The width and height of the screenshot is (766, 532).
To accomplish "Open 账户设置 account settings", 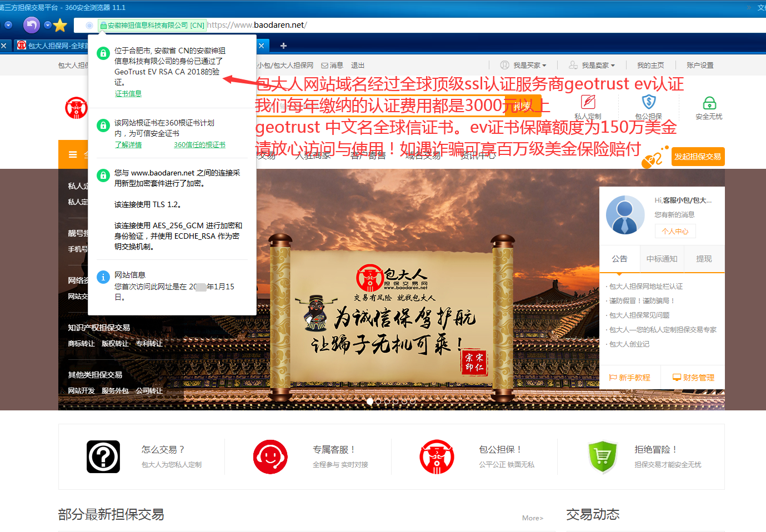I will click(x=700, y=65).
